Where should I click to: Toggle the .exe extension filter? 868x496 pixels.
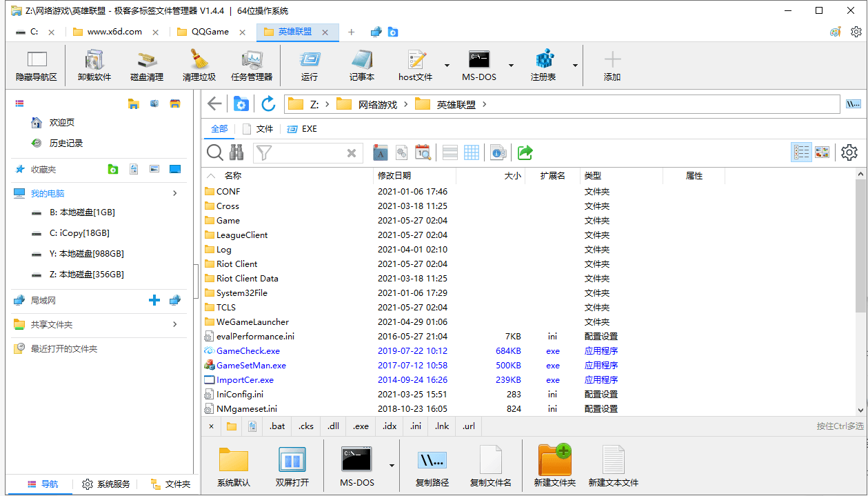coord(361,426)
